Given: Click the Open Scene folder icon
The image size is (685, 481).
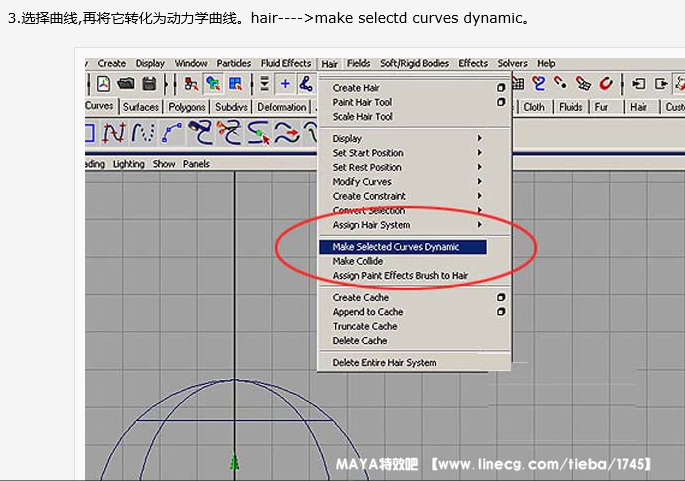Looking at the screenshot, I should point(126,84).
